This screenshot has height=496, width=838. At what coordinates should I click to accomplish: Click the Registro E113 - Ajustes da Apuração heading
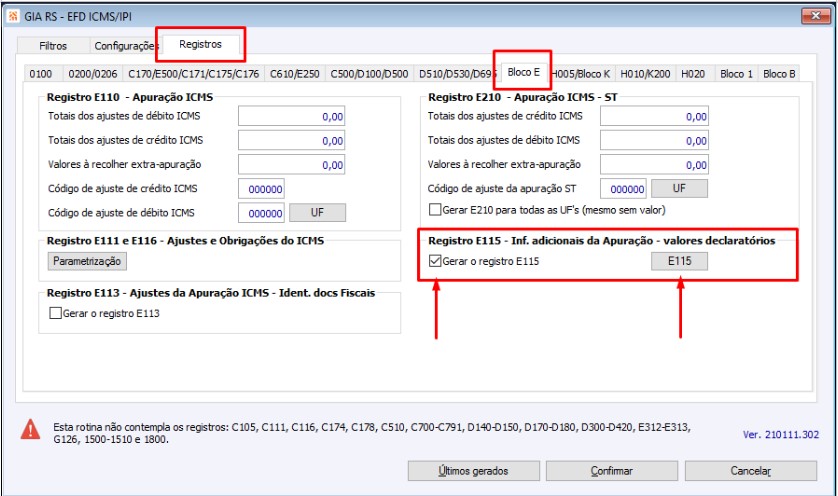click(211, 293)
